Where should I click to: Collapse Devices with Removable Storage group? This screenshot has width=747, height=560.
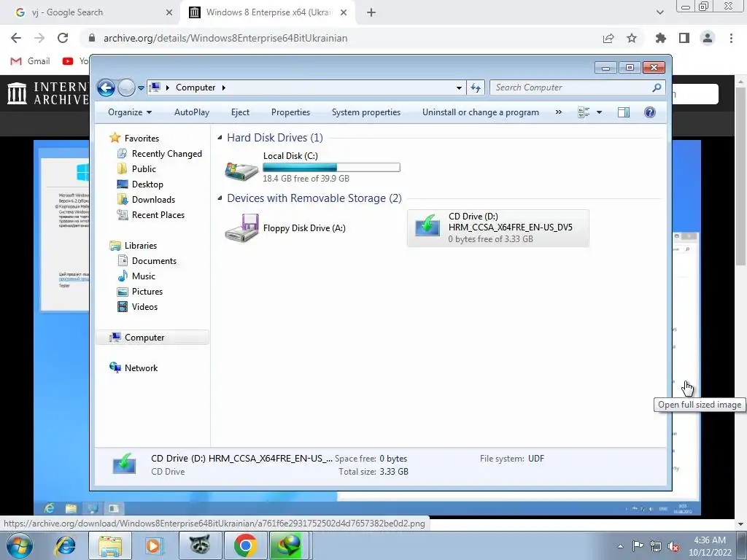pyautogui.click(x=220, y=198)
